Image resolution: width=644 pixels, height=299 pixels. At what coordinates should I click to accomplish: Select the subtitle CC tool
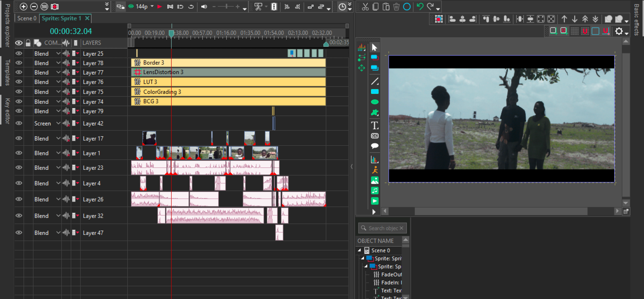click(375, 136)
